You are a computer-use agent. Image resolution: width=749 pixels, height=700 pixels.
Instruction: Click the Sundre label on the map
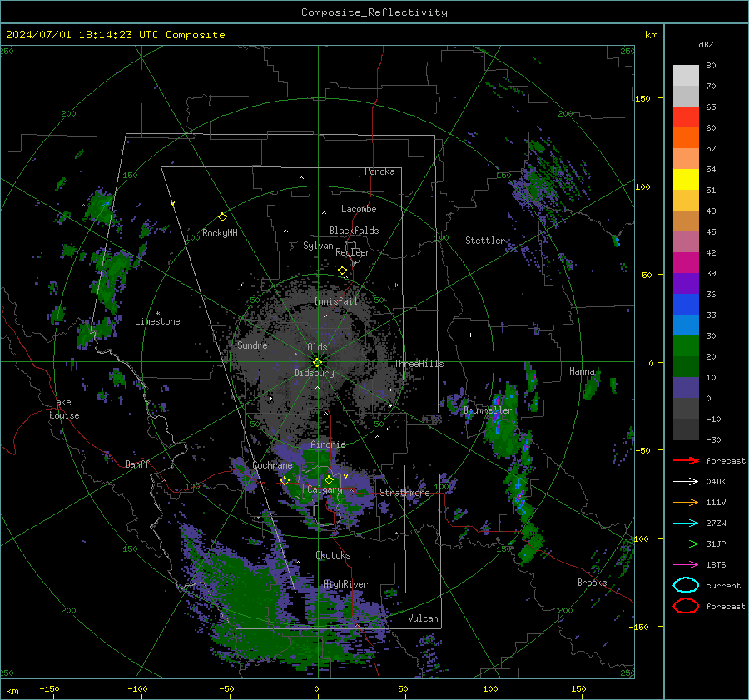(x=252, y=345)
